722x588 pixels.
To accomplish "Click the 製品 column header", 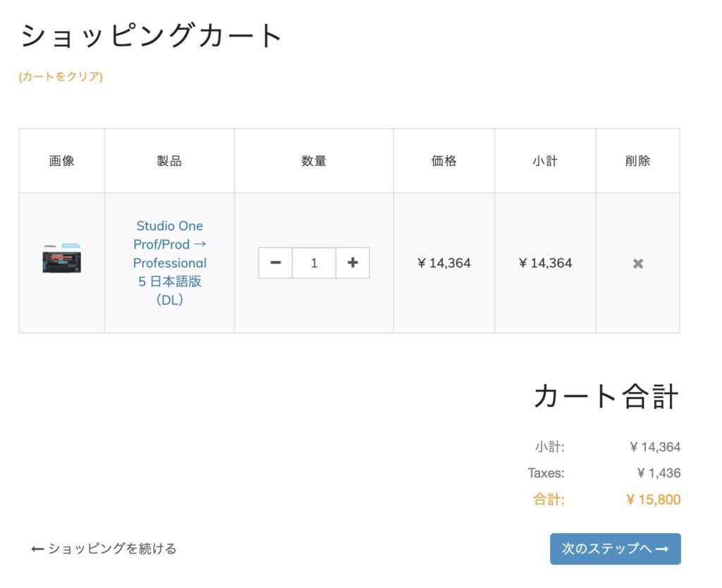I will [x=169, y=161].
